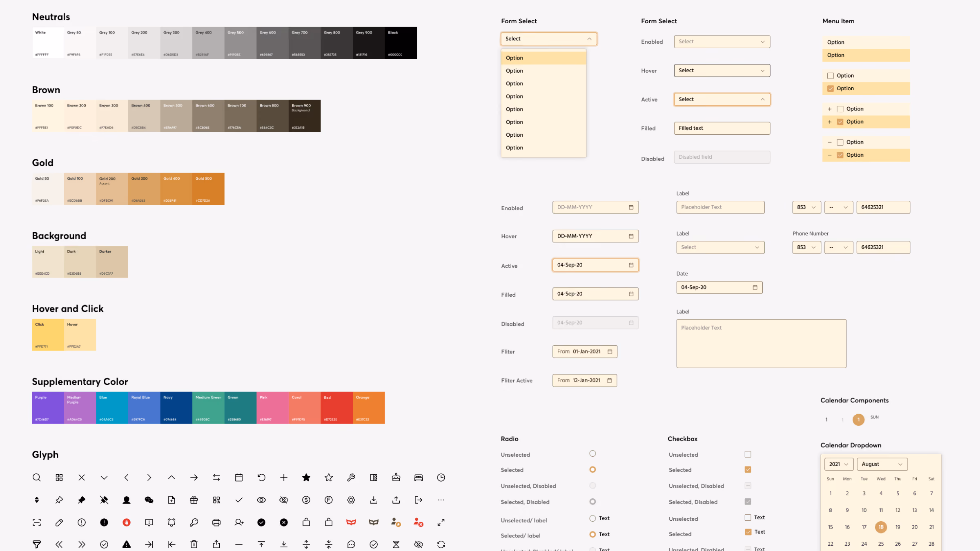
Task: Click the red hand stop glyph
Action: pos(127,522)
